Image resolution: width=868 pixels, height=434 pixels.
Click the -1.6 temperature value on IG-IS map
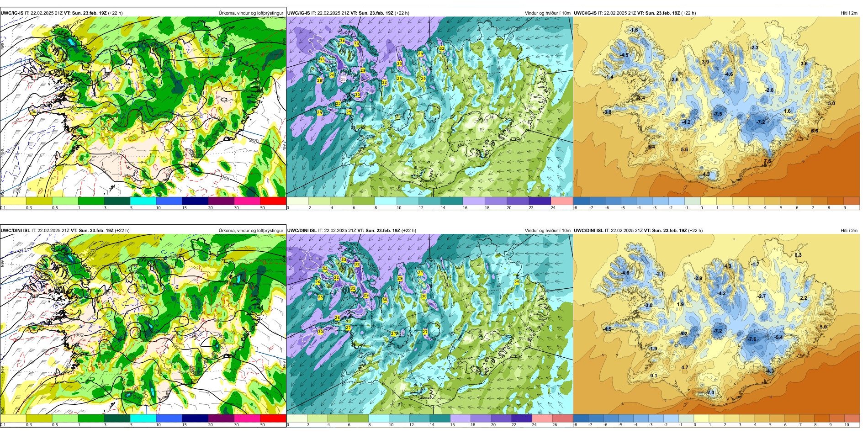click(633, 30)
